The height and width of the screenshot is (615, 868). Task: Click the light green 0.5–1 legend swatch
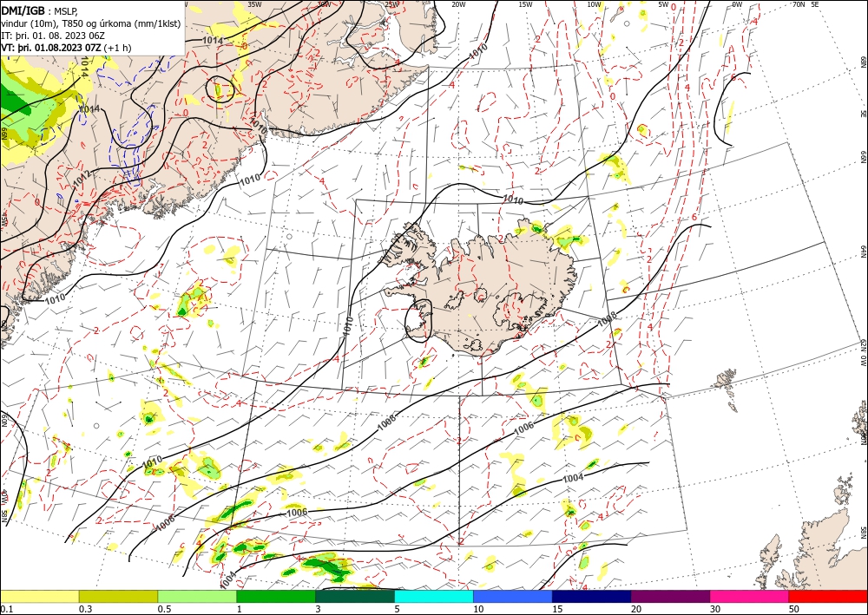(x=197, y=596)
